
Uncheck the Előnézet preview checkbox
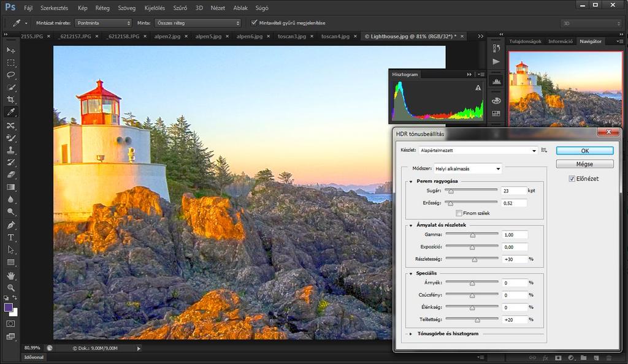(572, 179)
